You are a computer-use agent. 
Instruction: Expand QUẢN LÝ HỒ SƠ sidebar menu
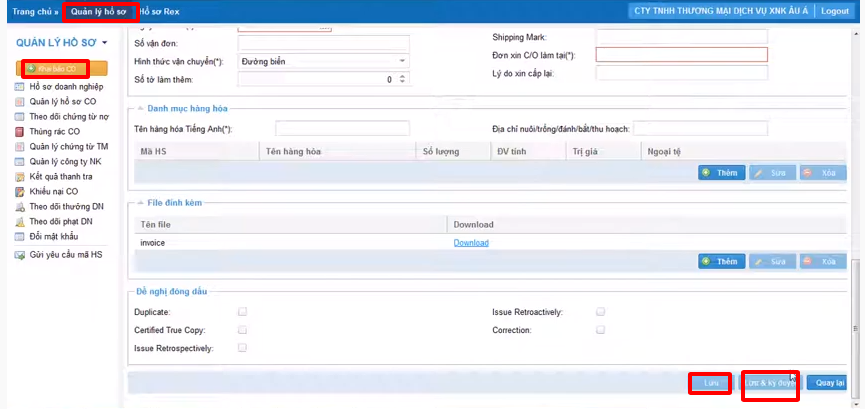(x=104, y=43)
